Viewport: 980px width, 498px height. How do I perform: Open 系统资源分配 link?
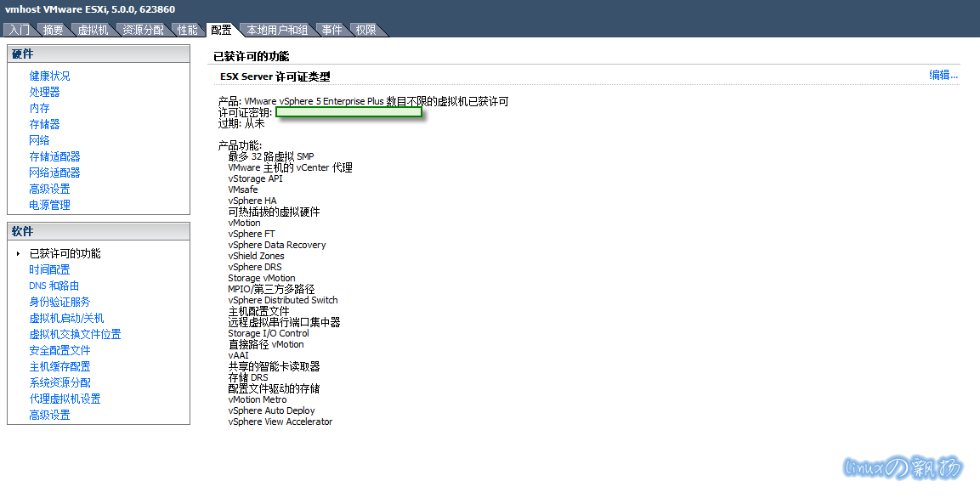[59, 382]
